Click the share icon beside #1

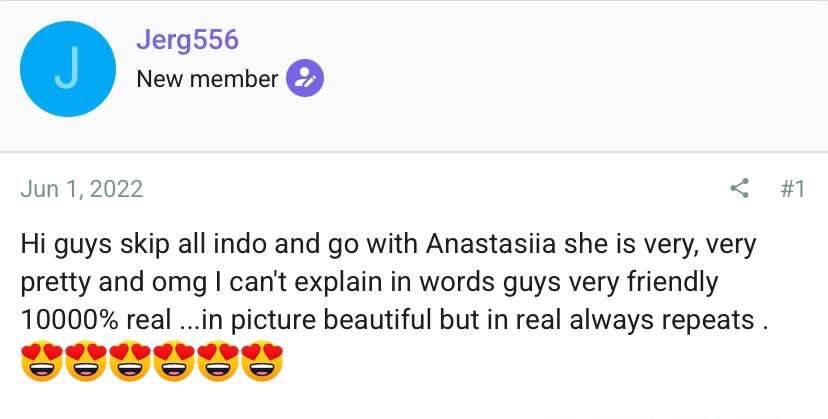point(740,188)
